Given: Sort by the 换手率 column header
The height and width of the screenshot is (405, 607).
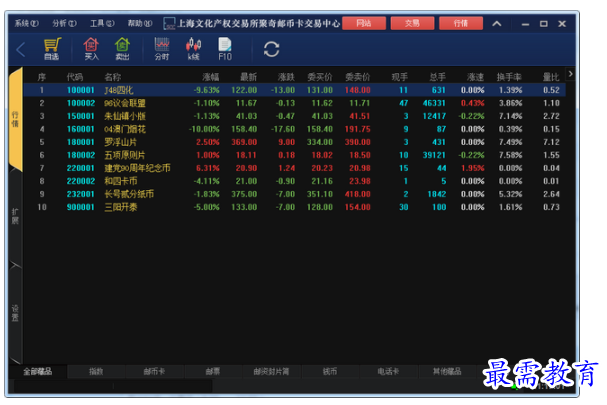Looking at the screenshot, I should click(x=509, y=77).
